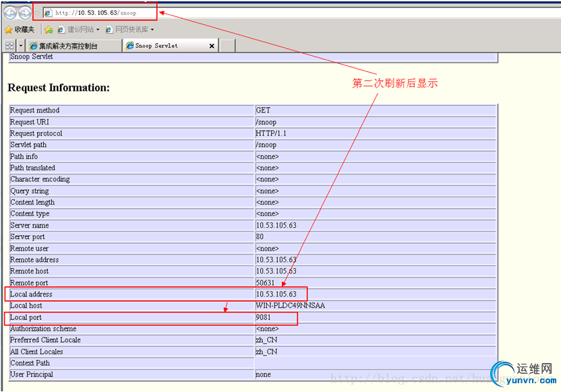561x392 pixels.
Task: Click the Context Path label cell
Action: (x=131, y=363)
